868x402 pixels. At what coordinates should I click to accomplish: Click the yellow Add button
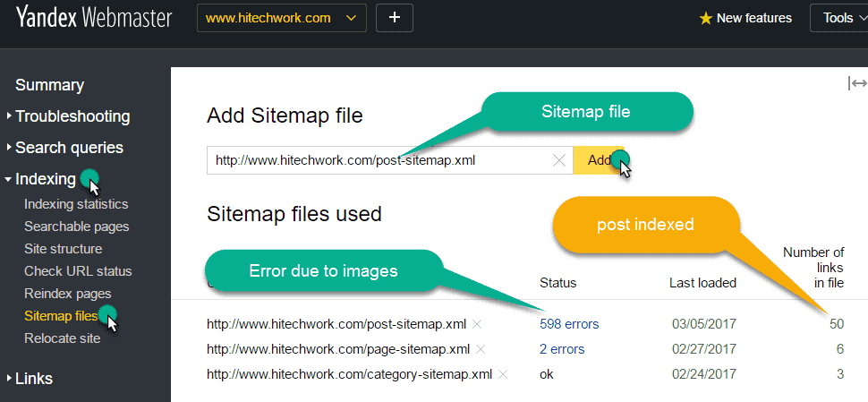click(x=599, y=160)
